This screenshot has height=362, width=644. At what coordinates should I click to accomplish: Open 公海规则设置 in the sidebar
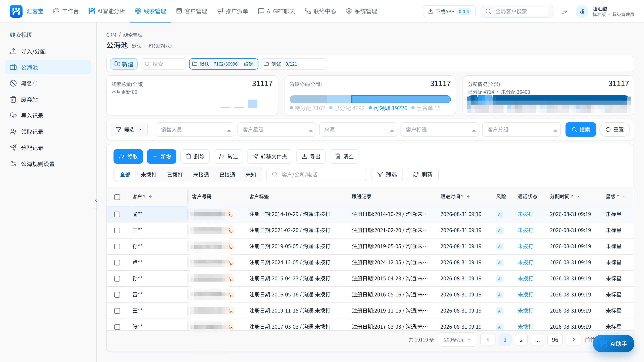point(48,164)
